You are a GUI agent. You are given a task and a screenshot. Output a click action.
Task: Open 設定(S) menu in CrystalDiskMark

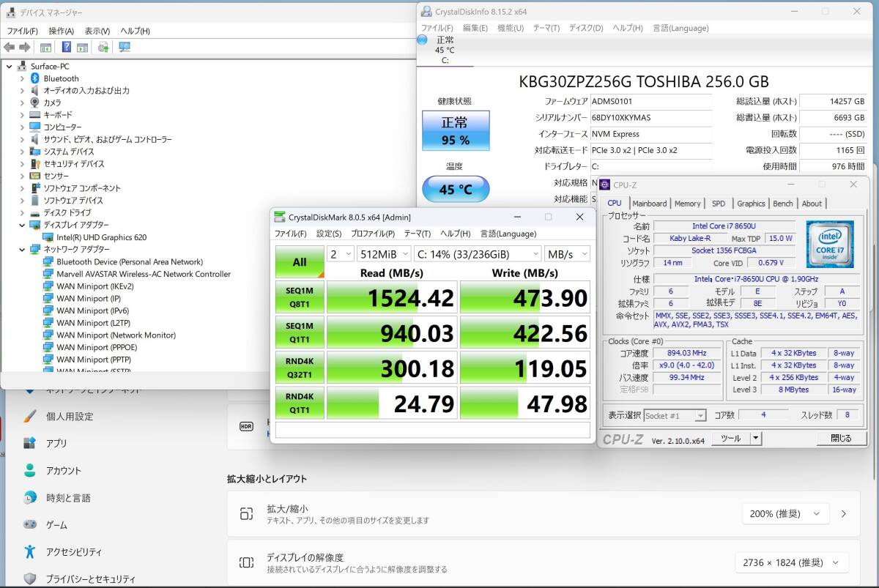click(329, 234)
